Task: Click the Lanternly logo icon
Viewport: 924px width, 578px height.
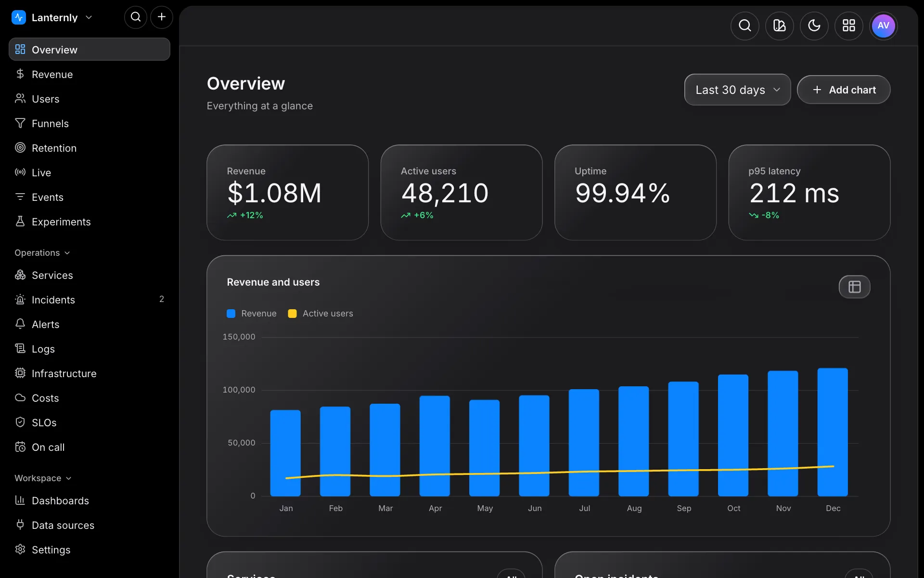Action: pos(18,17)
